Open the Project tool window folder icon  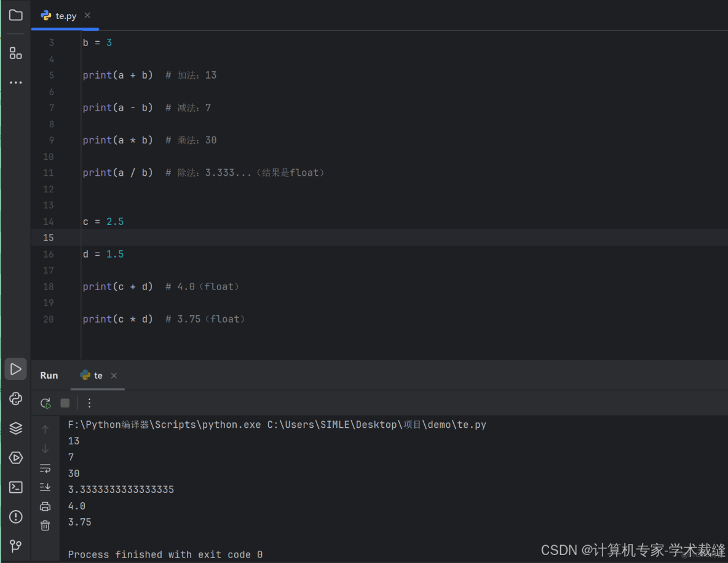pyautogui.click(x=16, y=15)
